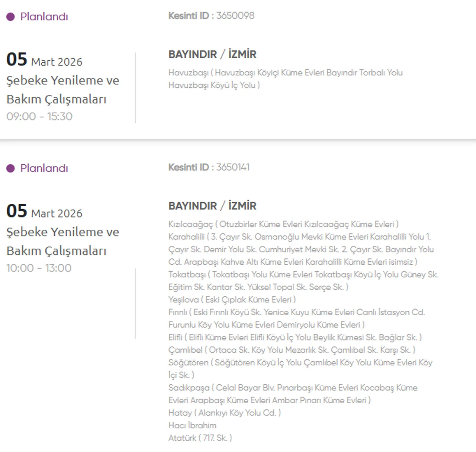Click the 09:00 - 15:30 time range
The height and width of the screenshot is (452, 476).
[x=39, y=116]
